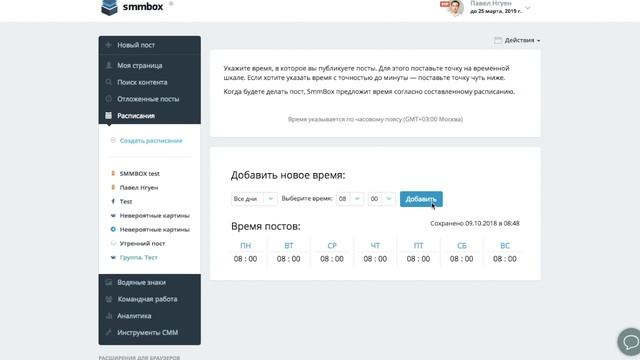
Task: Click the calendar icon beside Расписания
Action: click(x=109, y=116)
